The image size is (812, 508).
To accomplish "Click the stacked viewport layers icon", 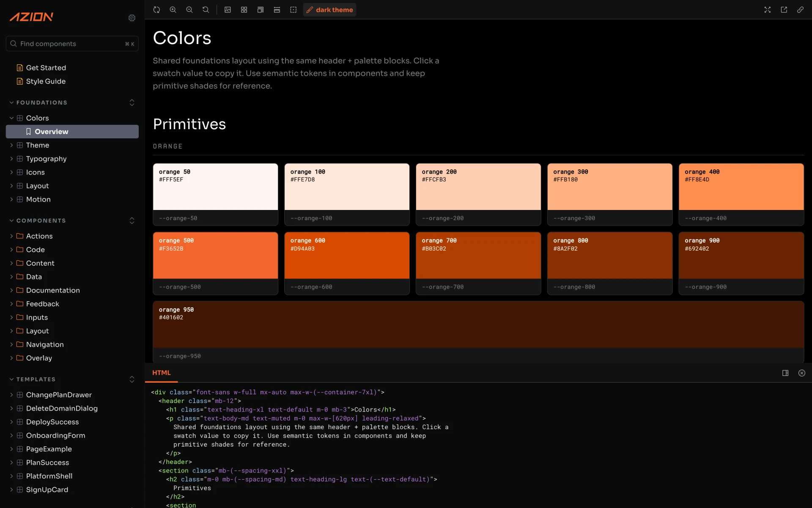I will (261, 10).
